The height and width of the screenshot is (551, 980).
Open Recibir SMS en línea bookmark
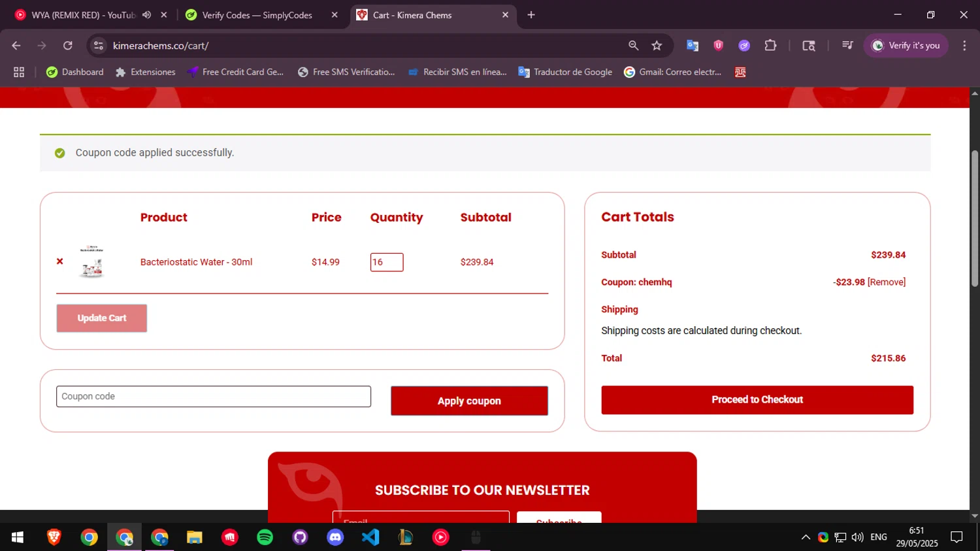(457, 72)
